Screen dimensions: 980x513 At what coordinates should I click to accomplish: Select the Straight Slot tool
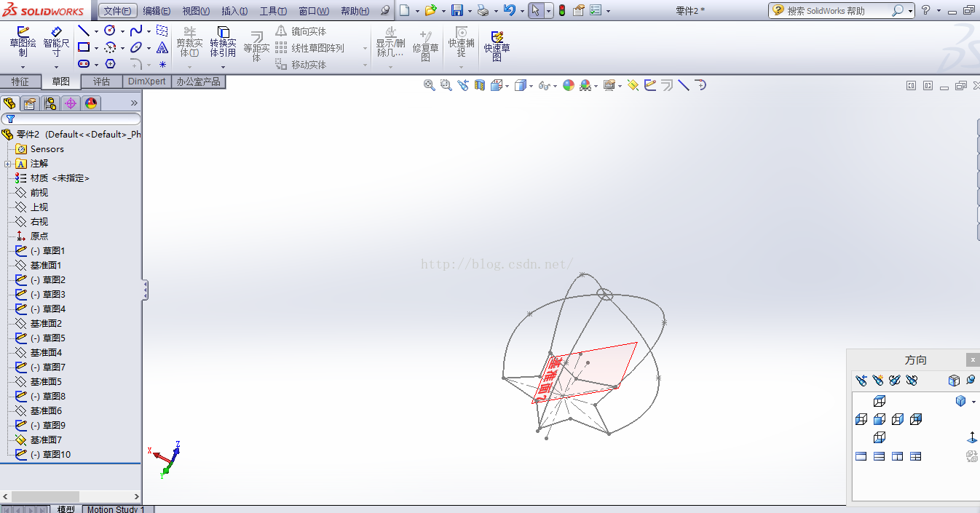[x=84, y=64]
